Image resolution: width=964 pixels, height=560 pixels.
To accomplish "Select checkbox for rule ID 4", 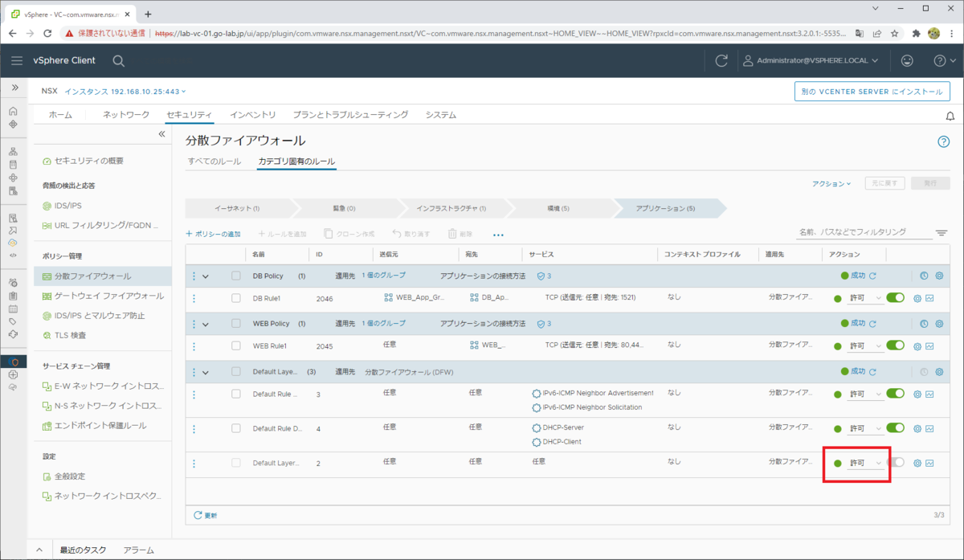I will (x=236, y=428).
